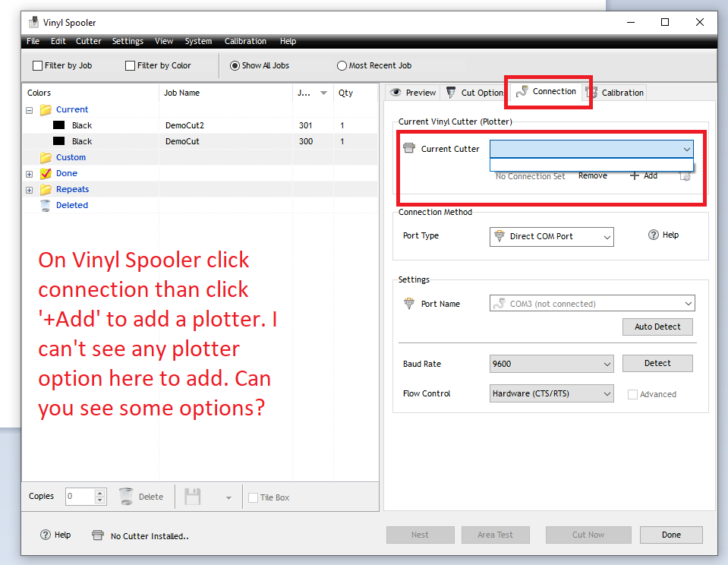Image resolution: width=728 pixels, height=565 pixels.
Task: Click the black color swatch for DemoCut2
Action: pyautogui.click(x=59, y=125)
